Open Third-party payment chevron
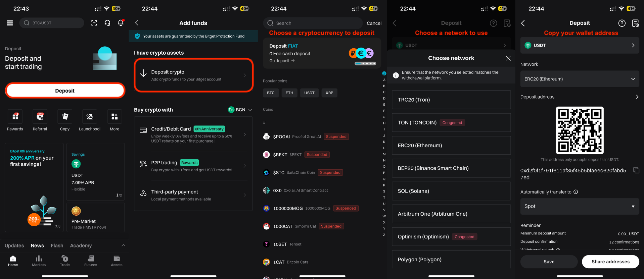Screen dimensions: 644x279 coord(245,195)
